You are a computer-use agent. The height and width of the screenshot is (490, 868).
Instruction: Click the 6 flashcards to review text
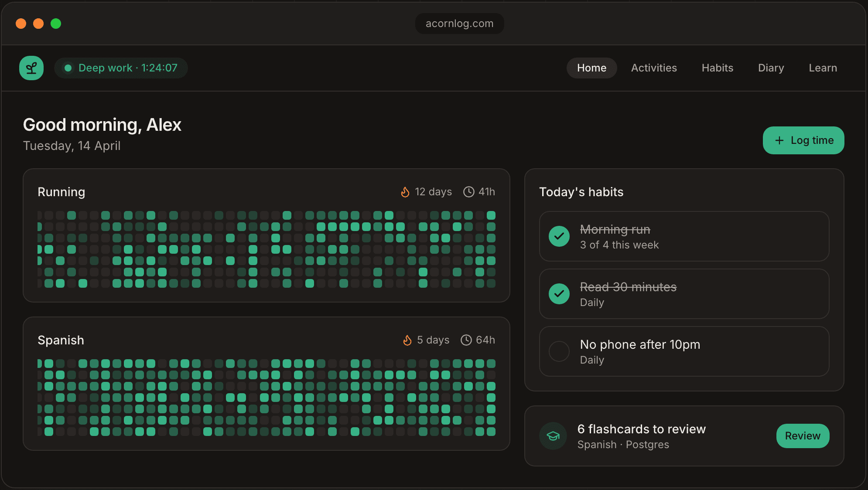[641, 429]
